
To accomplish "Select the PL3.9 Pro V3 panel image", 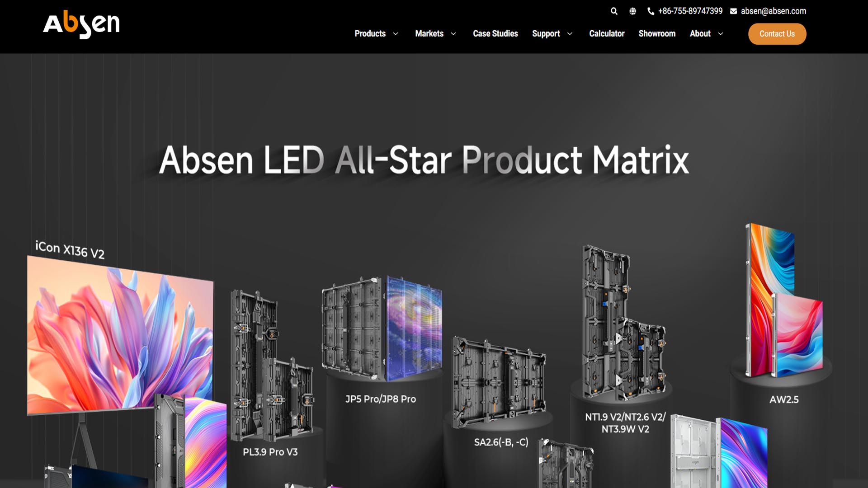I will (x=271, y=366).
